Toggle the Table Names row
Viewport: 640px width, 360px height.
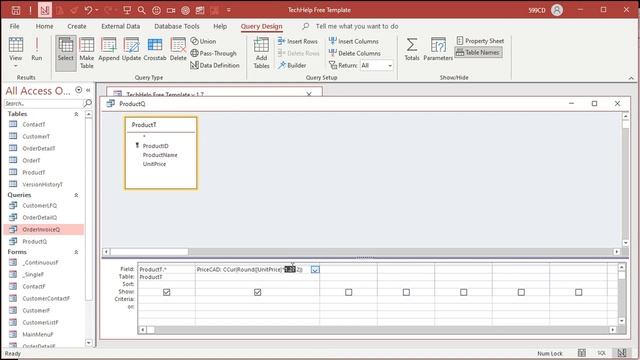coord(478,52)
